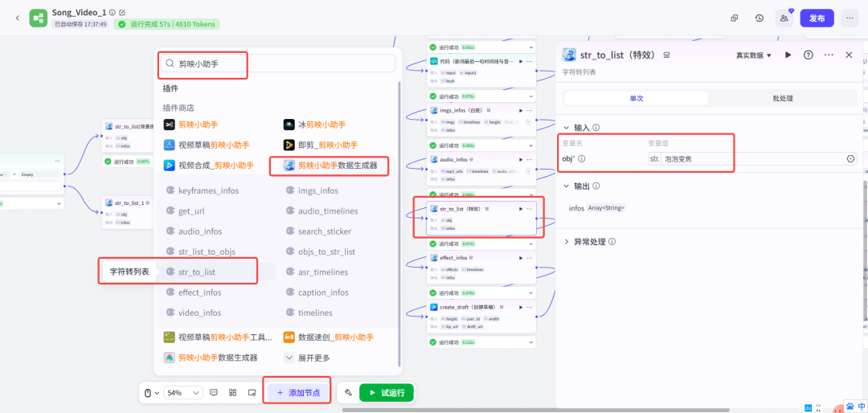
Task: Choose the search_sticker tool
Action: (317, 231)
